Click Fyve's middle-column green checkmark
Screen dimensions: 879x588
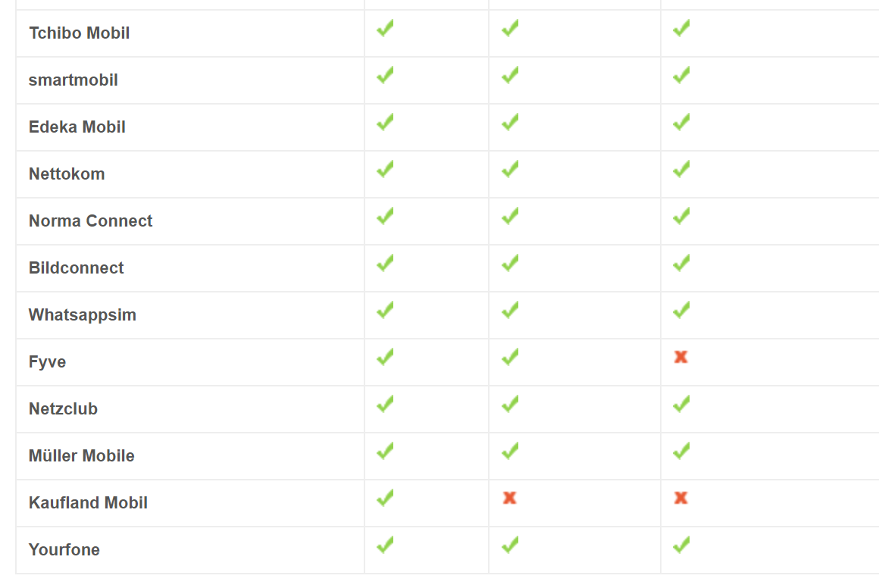point(510,356)
